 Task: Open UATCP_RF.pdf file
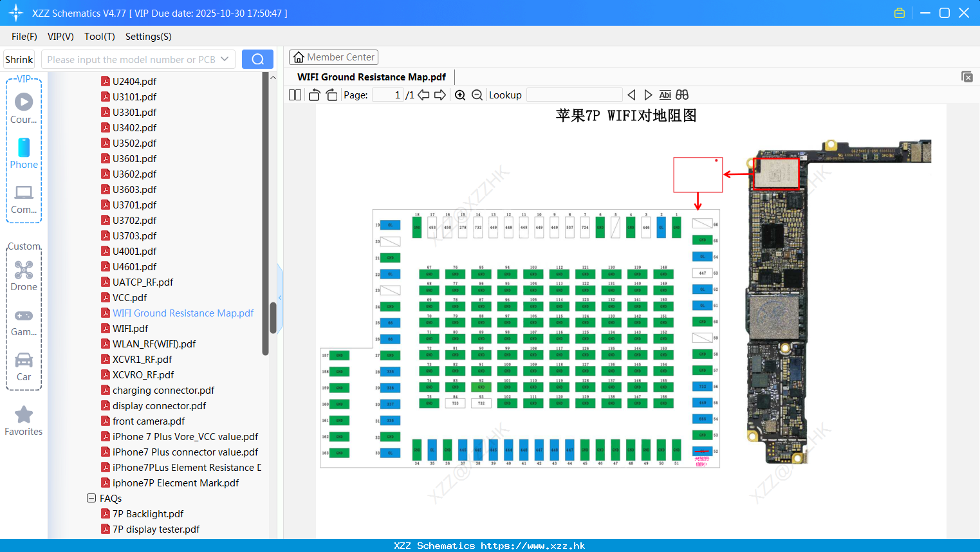tap(143, 282)
